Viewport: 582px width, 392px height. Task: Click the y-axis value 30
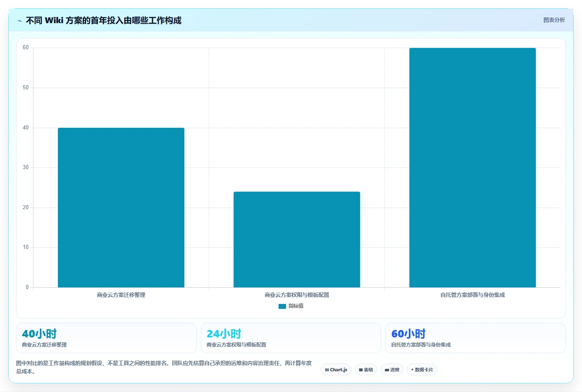click(26, 167)
